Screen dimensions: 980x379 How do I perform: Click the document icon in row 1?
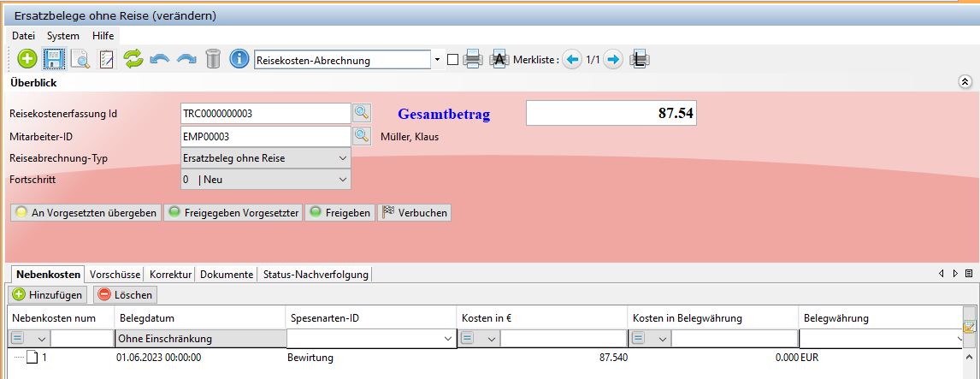[x=32, y=358]
